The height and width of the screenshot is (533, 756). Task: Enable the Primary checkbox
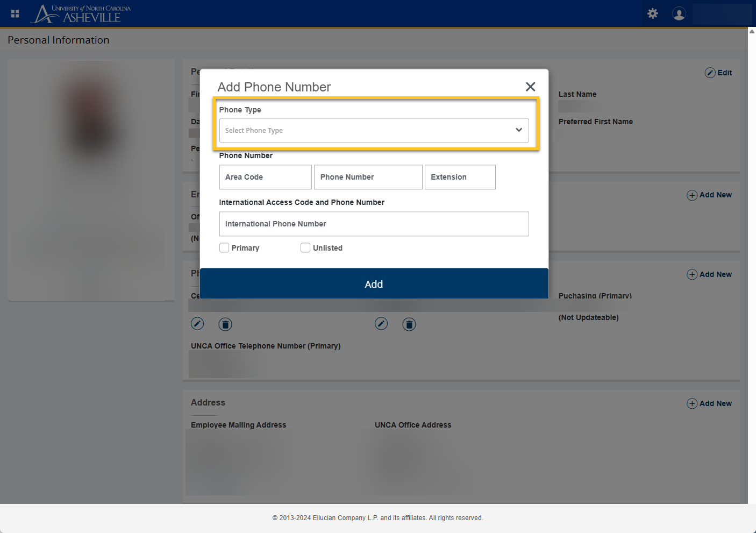(x=224, y=247)
